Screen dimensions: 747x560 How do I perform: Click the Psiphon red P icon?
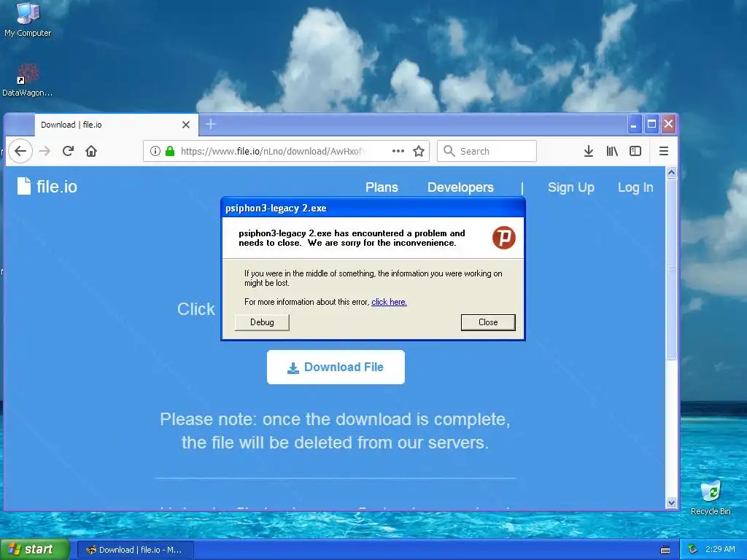point(503,238)
